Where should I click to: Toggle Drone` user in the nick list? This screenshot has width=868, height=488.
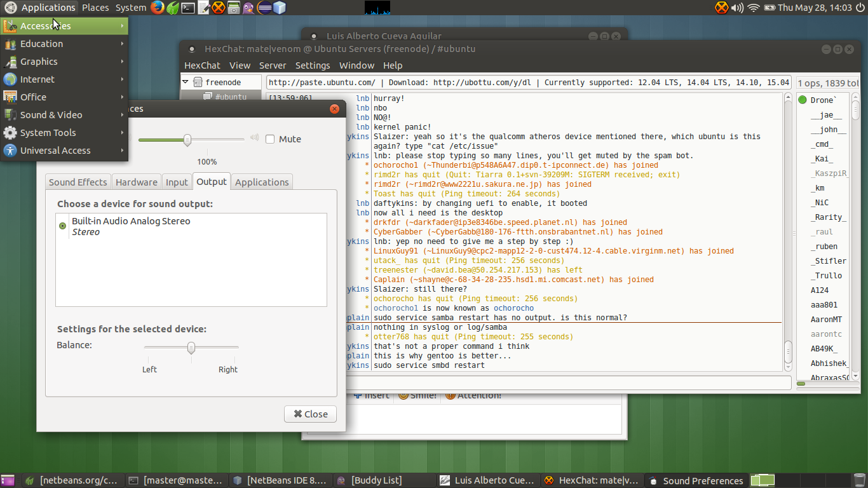[824, 100]
